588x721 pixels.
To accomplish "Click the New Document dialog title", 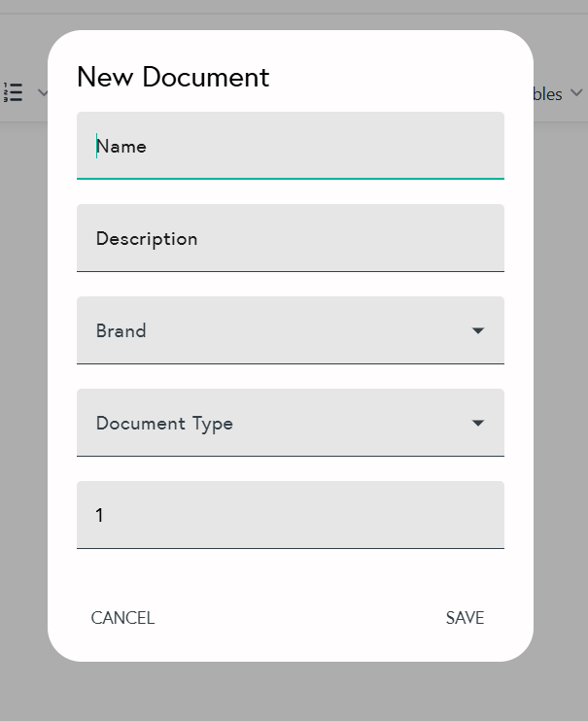I will 173,78.
